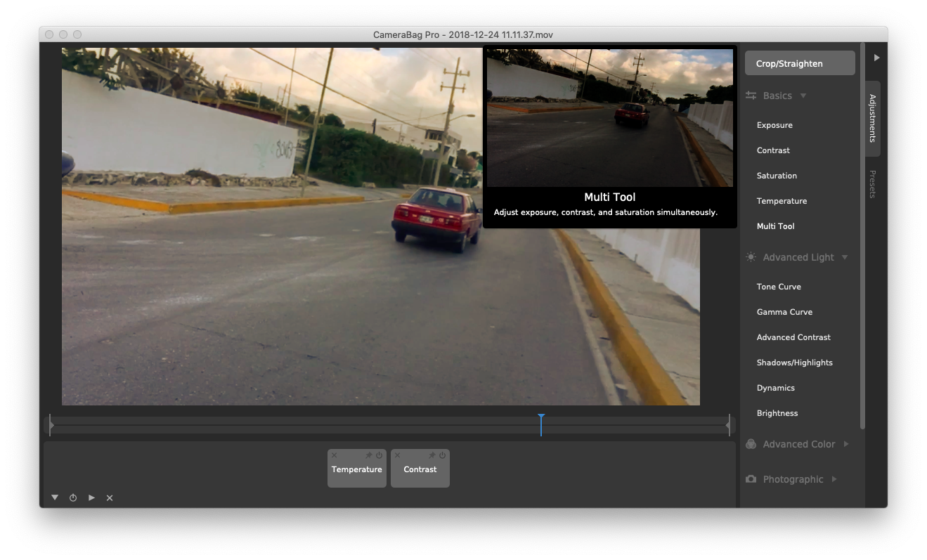Click the Advanced Light sun icon
Screen dimensions: 927x560
[751, 257]
